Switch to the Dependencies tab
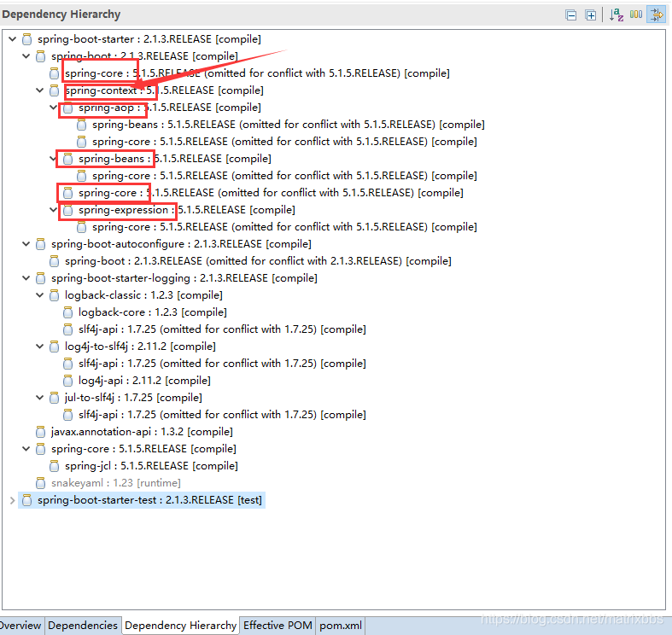 click(x=83, y=626)
